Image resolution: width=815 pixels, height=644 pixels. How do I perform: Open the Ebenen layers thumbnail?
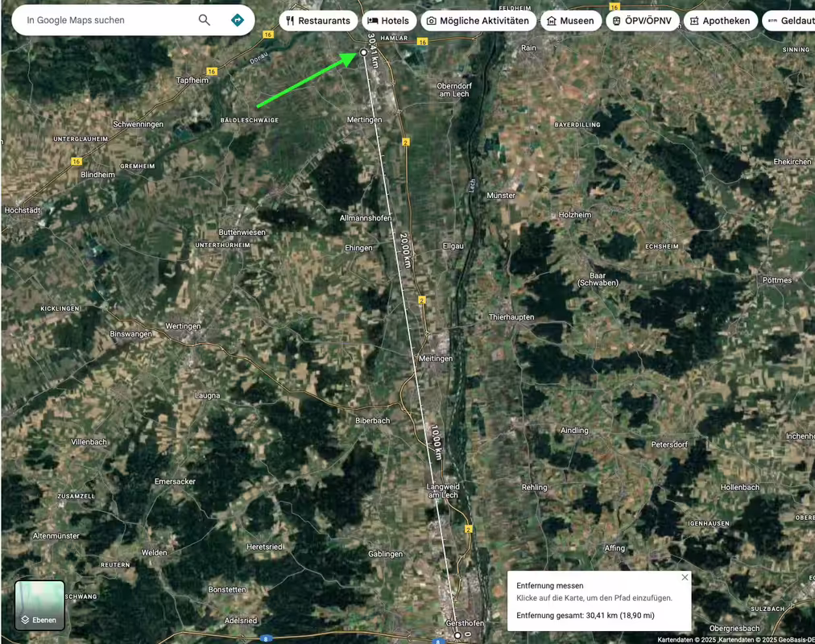[x=40, y=605]
